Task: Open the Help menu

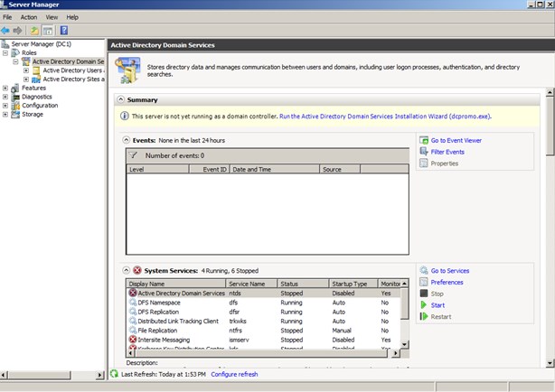Action: point(72,17)
